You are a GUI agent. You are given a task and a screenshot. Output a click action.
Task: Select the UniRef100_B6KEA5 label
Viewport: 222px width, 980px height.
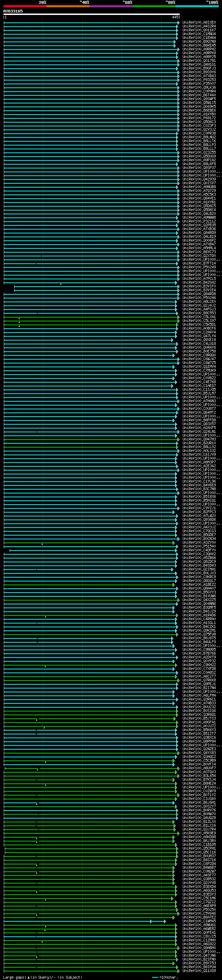[199, 45]
